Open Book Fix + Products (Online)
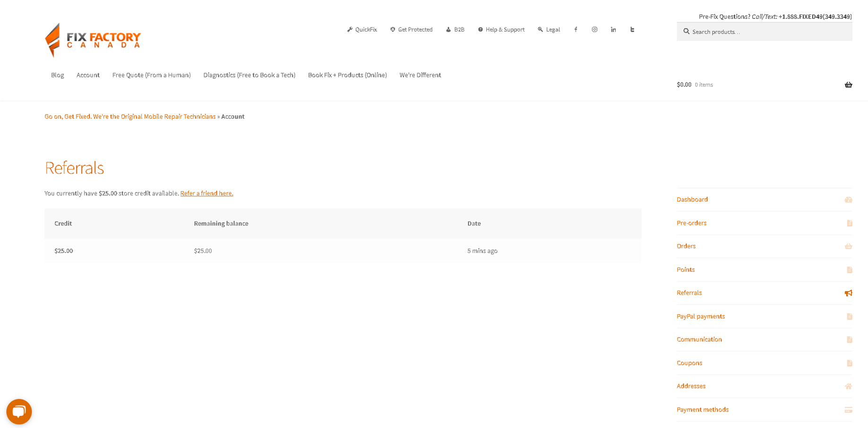This screenshot has height=428, width=868. [347, 75]
